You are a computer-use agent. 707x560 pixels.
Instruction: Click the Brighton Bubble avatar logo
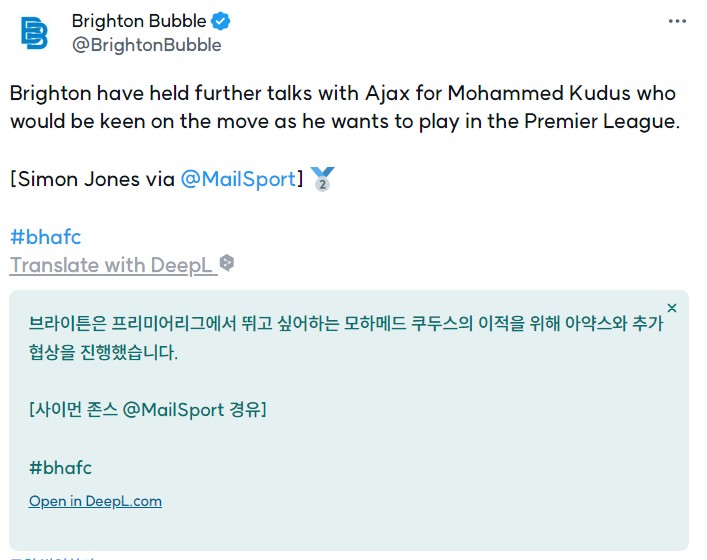pos(34,33)
